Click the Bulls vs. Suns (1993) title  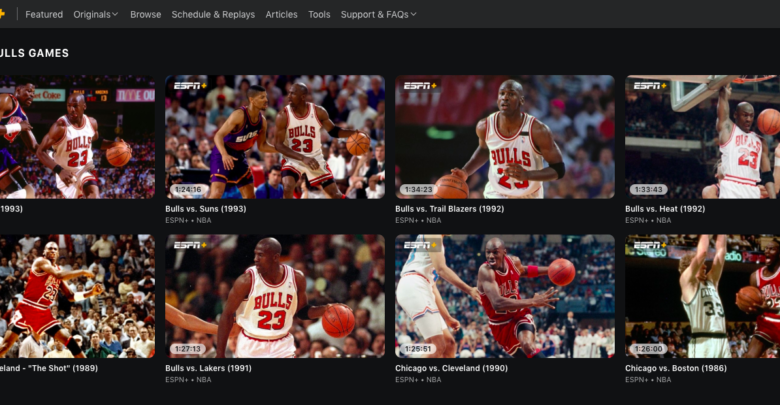coord(205,209)
